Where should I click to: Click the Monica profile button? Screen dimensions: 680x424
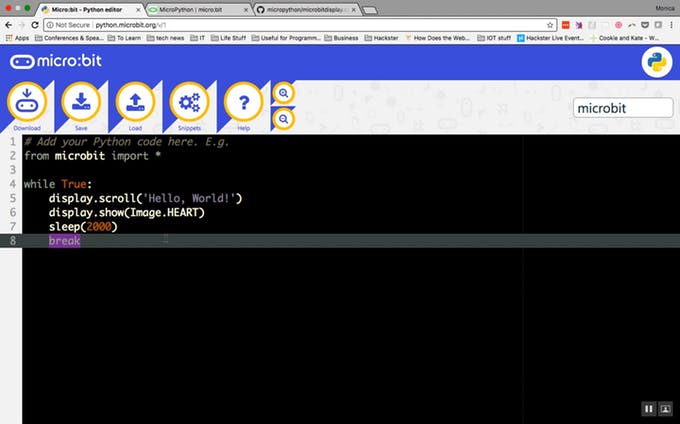point(665,8)
